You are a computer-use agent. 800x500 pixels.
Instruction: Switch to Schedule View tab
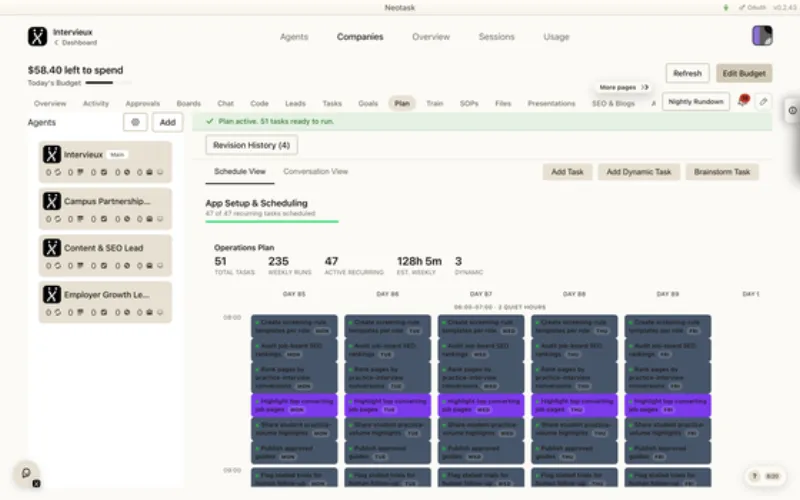[240, 171]
